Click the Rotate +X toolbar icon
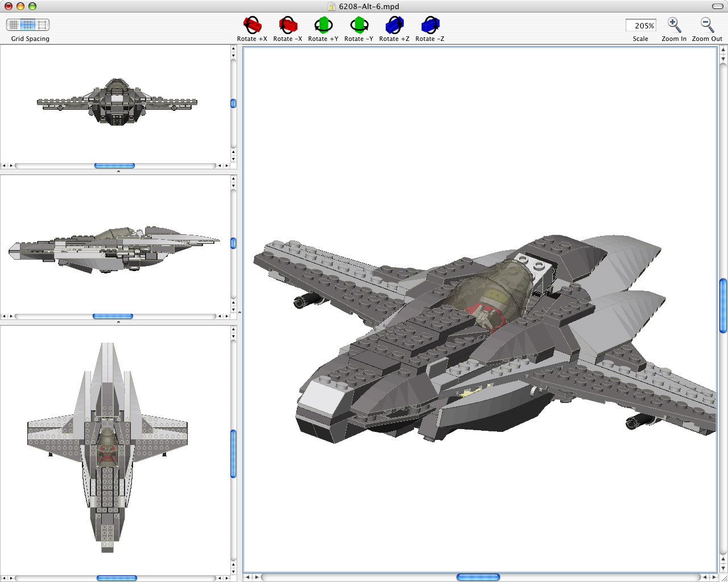This screenshot has width=728, height=582. [x=252, y=24]
